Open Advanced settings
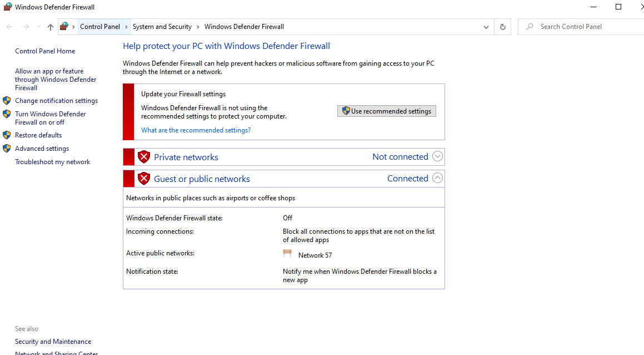644x355 pixels. pyautogui.click(x=42, y=149)
